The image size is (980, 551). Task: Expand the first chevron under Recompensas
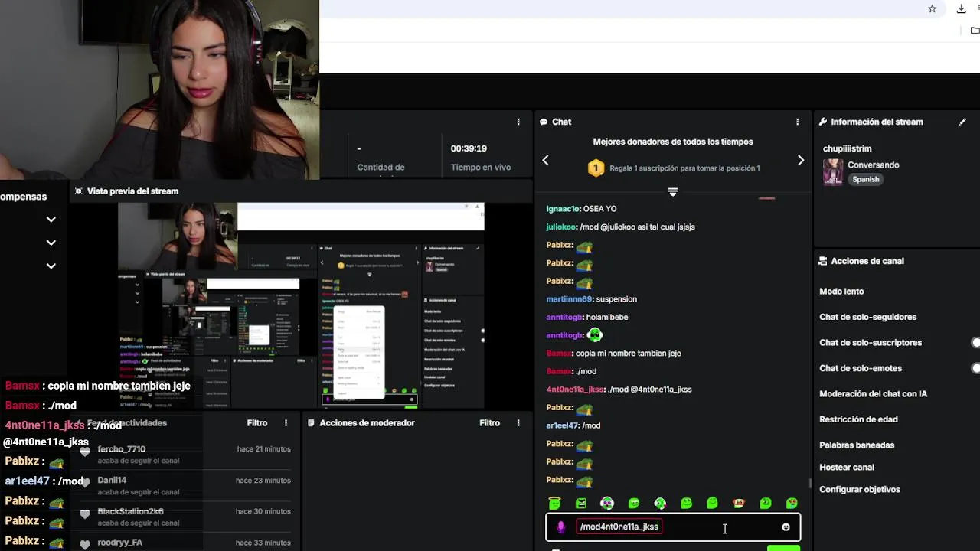51,219
